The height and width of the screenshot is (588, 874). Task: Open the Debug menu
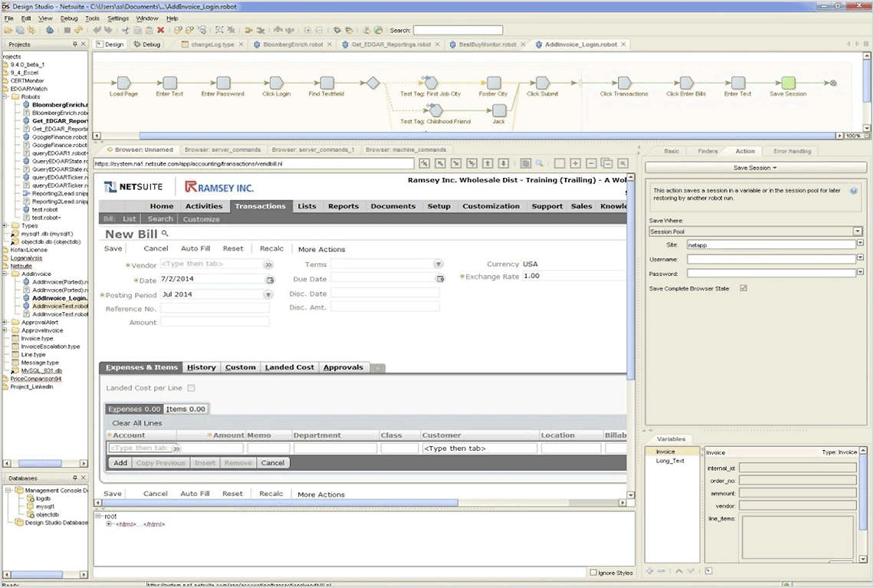[x=68, y=18]
